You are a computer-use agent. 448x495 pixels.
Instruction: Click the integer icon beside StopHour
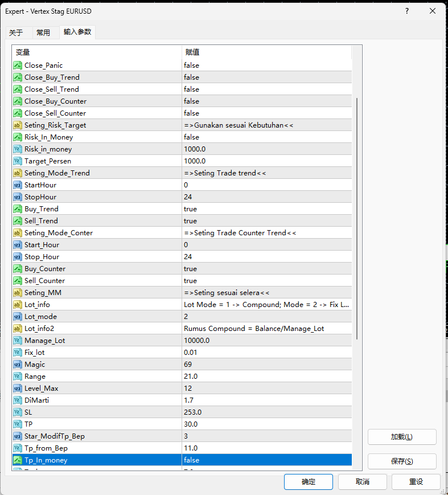[x=18, y=197]
